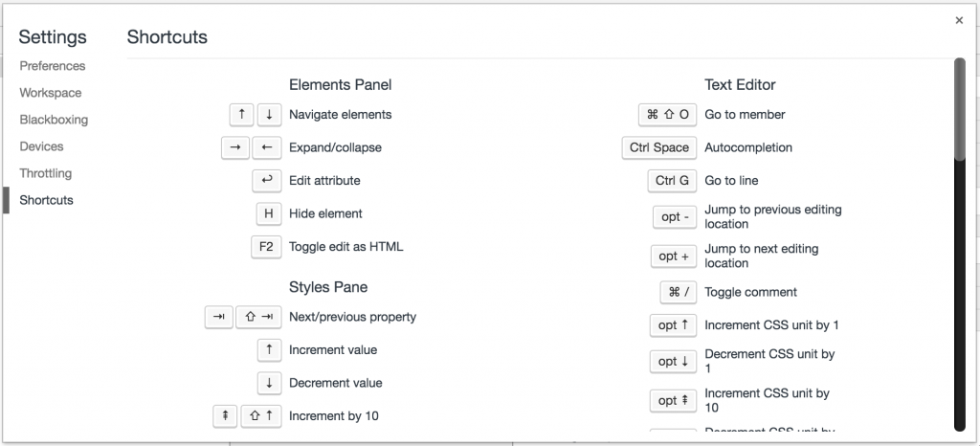Close the Settings dialog
Viewport: 980px width, 446px height.
click(959, 19)
